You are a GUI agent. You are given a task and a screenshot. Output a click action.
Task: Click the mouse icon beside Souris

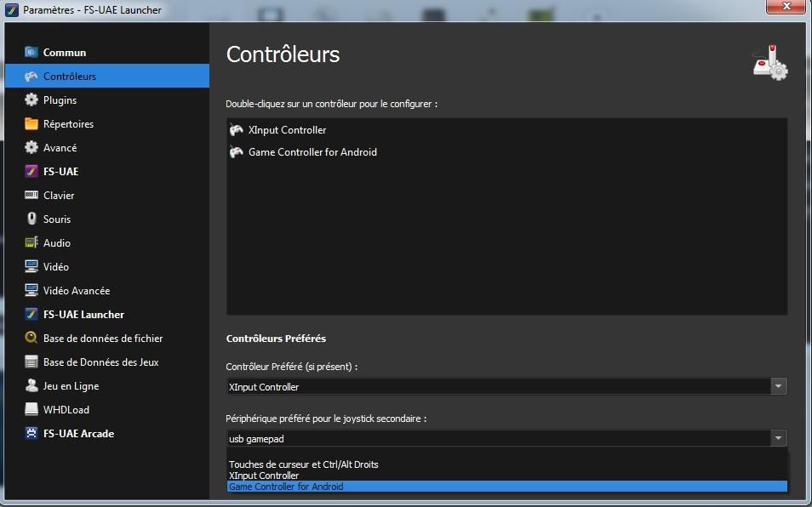(31, 219)
